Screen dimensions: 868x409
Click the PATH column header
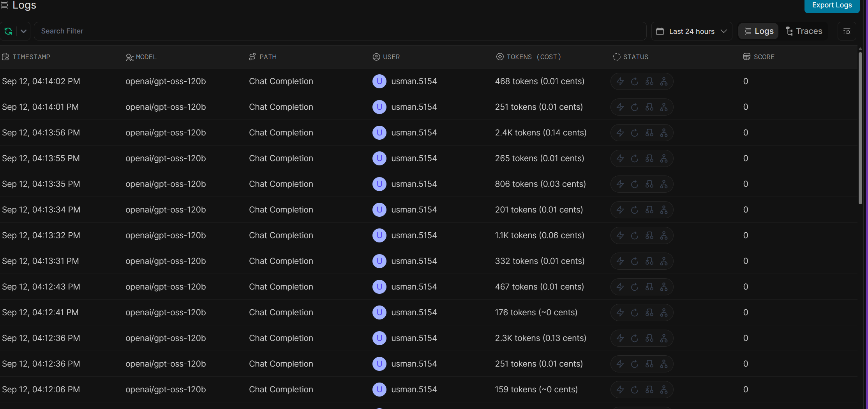pyautogui.click(x=263, y=57)
